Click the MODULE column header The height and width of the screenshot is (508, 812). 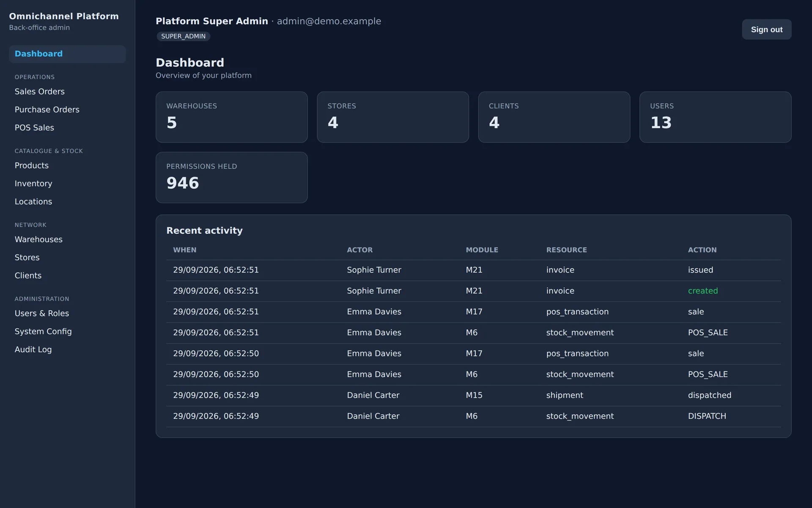pos(482,250)
